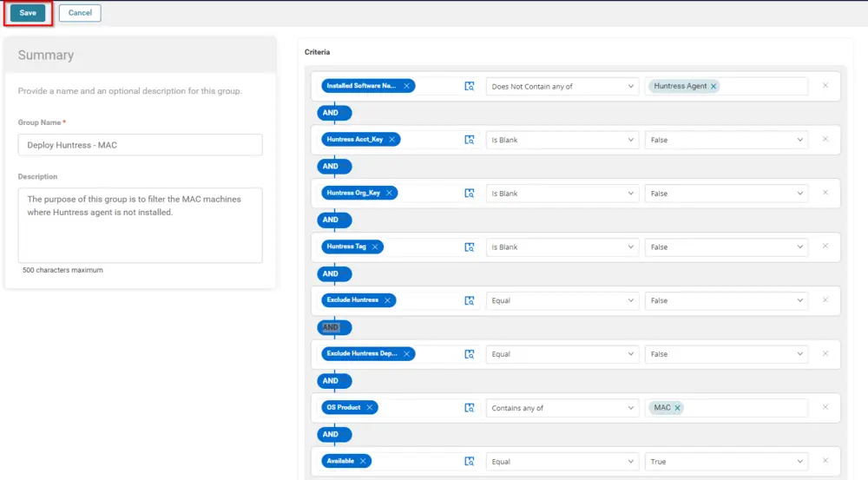The image size is (868, 480).
Task: Delete the Huntress Org_Key criteria row
Action: (825, 193)
